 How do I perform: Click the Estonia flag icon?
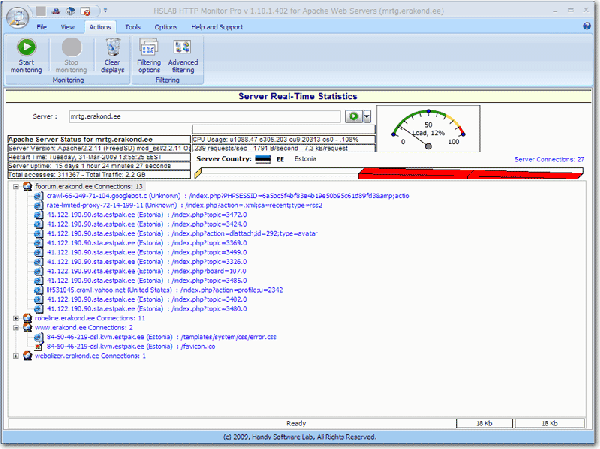point(263,158)
